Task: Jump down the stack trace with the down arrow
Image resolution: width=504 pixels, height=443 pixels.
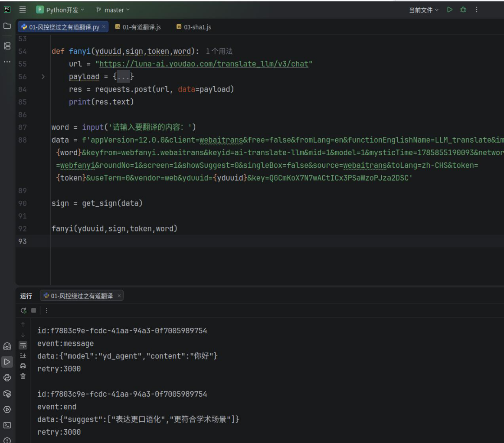Action: [23, 335]
